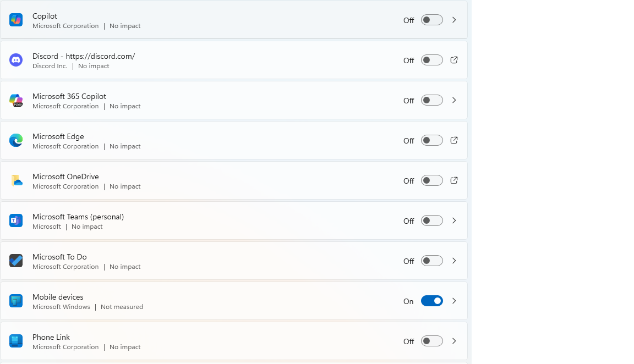Click the Copilot app icon

pos(16,20)
